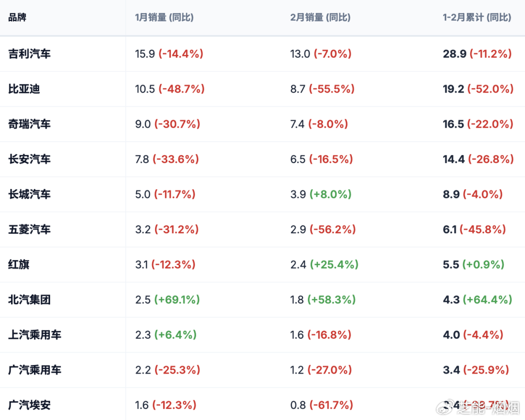Click 奇瑞汽车 cumulative value 16.5 (-22.0%)
The image size is (525, 420).
478,124
